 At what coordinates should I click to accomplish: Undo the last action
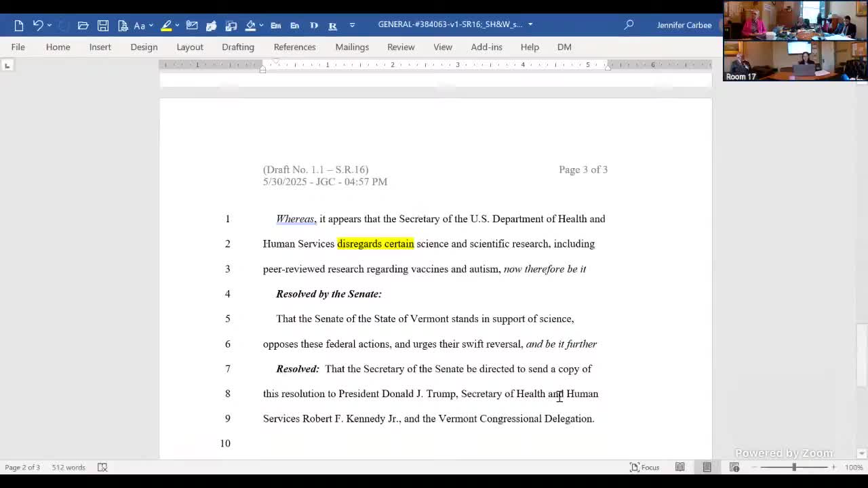click(x=38, y=25)
